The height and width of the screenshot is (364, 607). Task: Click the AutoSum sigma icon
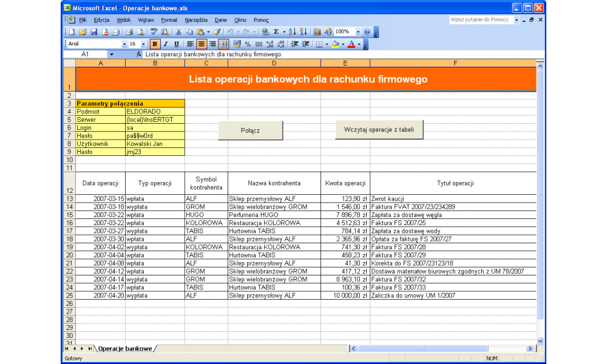[x=276, y=32]
